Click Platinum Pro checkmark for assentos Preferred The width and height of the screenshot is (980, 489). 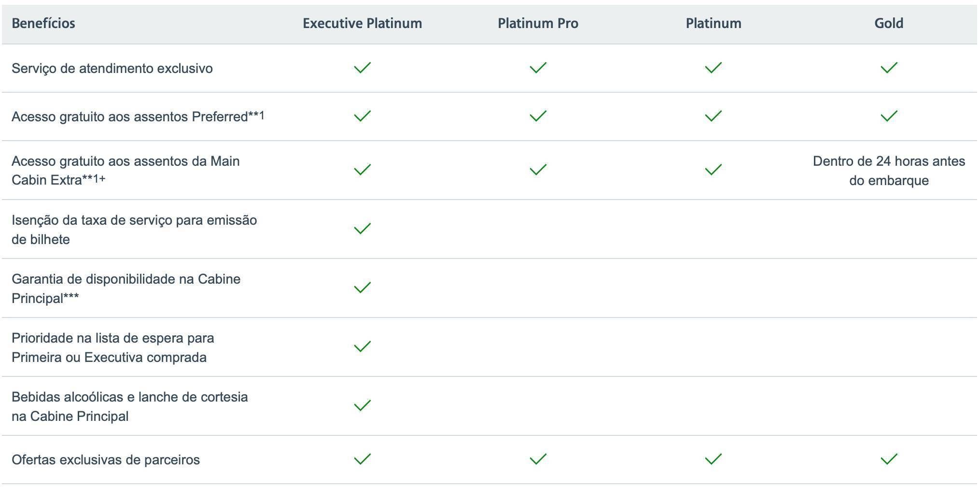pyautogui.click(x=538, y=116)
